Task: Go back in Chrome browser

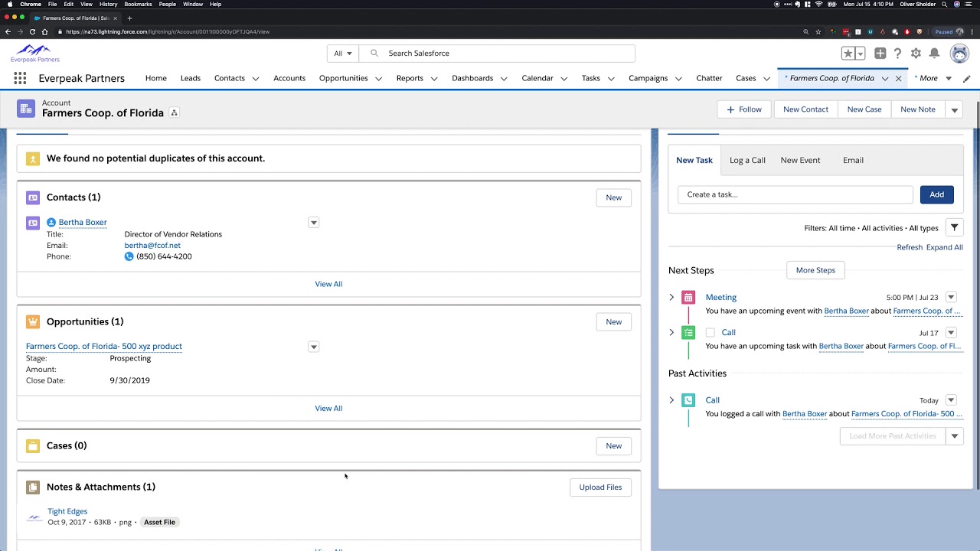Action: click(8, 31)
